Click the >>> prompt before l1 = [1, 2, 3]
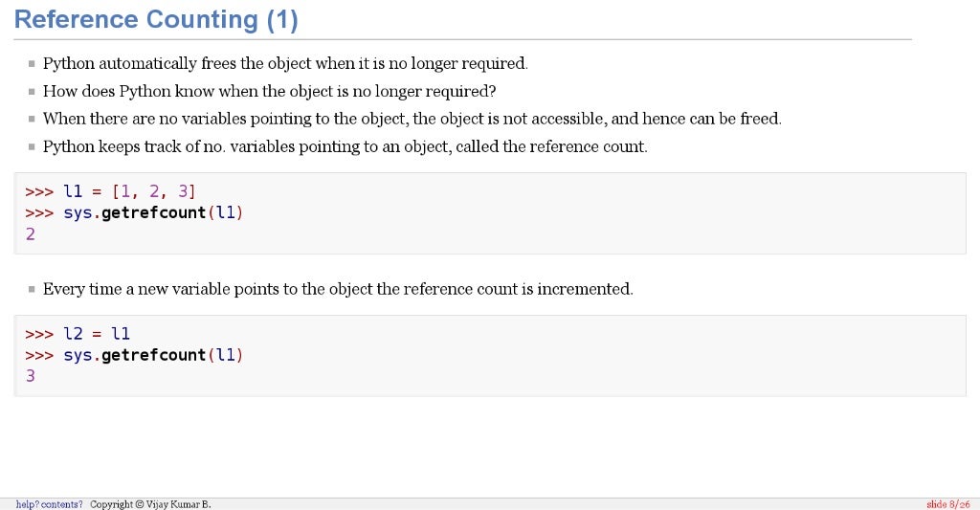980x510 pixels. click(x=38, y=192)
